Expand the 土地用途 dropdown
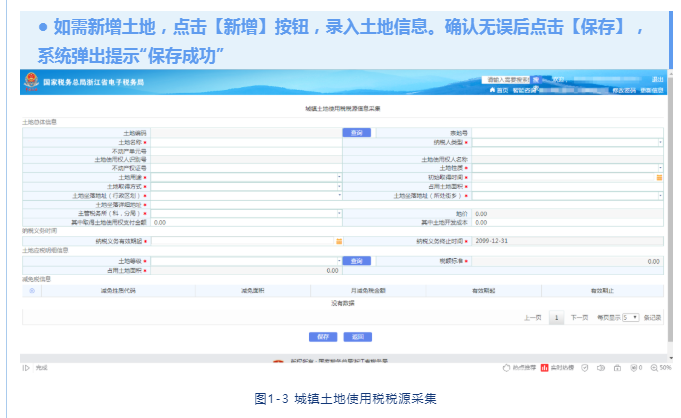Image resolution: width=681 pixels, height=418 pixels. 339,177
